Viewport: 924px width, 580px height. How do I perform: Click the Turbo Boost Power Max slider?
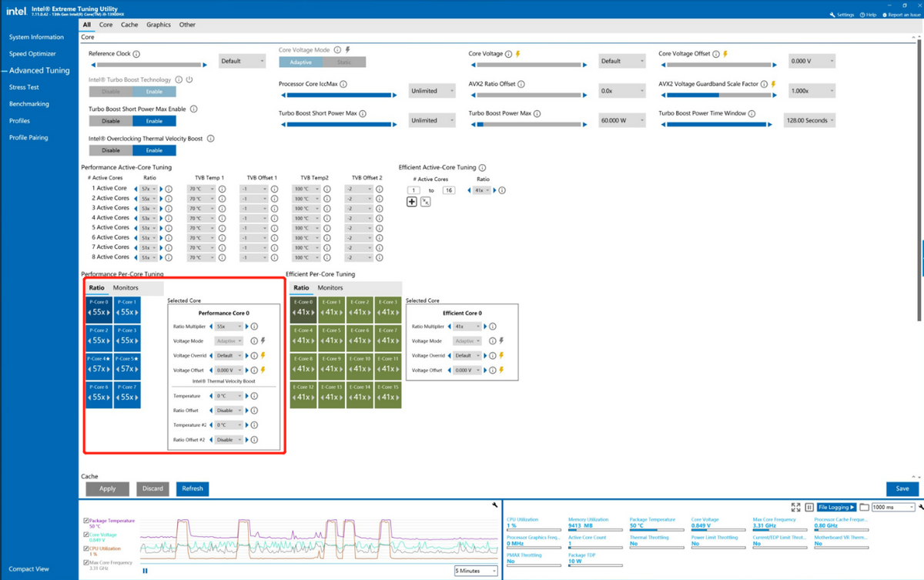click(x=527, y=124)
